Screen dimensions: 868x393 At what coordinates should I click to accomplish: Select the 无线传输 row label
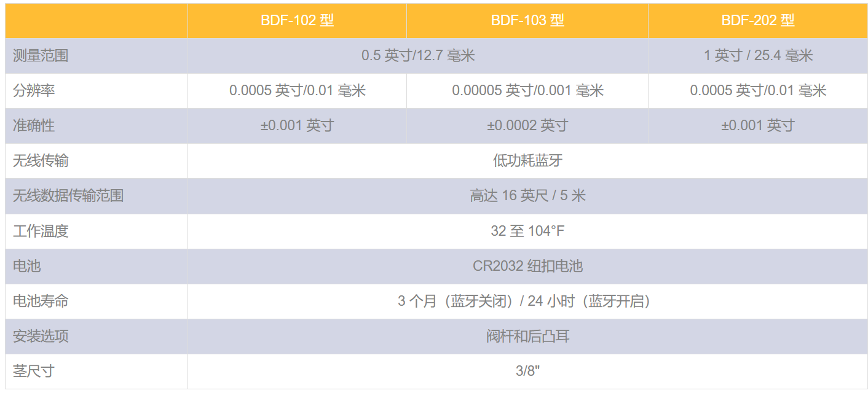(x=41, y=161)
